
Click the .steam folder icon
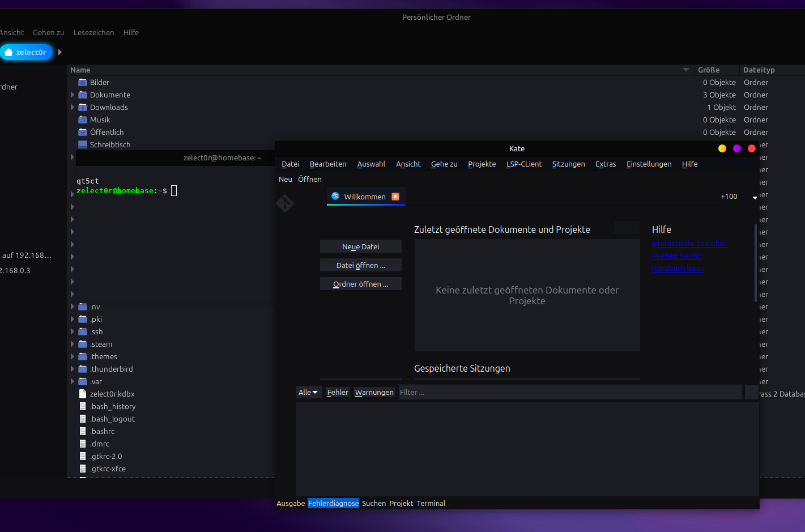83,344
